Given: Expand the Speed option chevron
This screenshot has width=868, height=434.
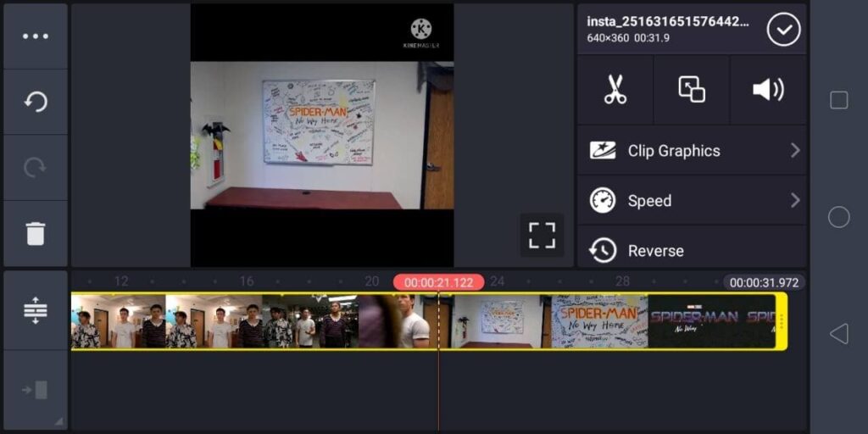Looking at the screenshot, I should (x=795, y=200).
